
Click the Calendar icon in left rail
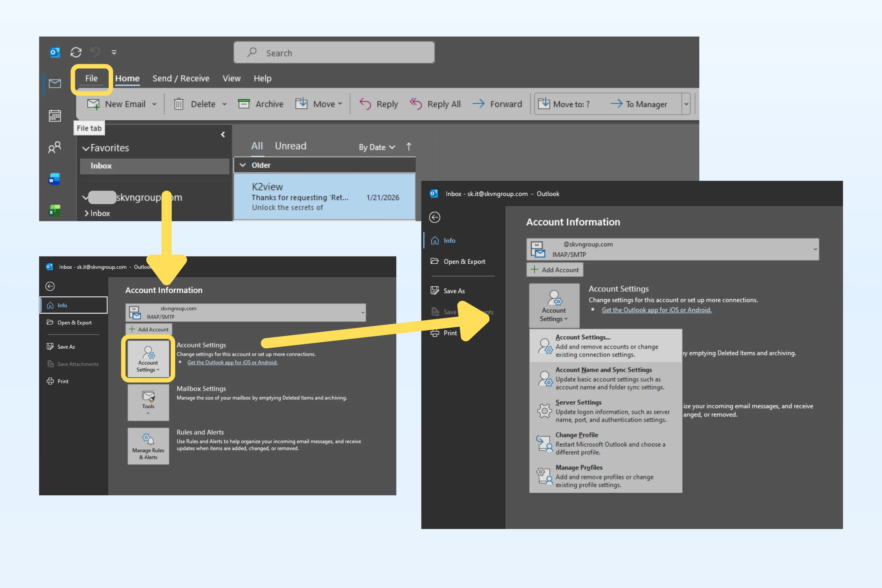(x=55, y=115)
